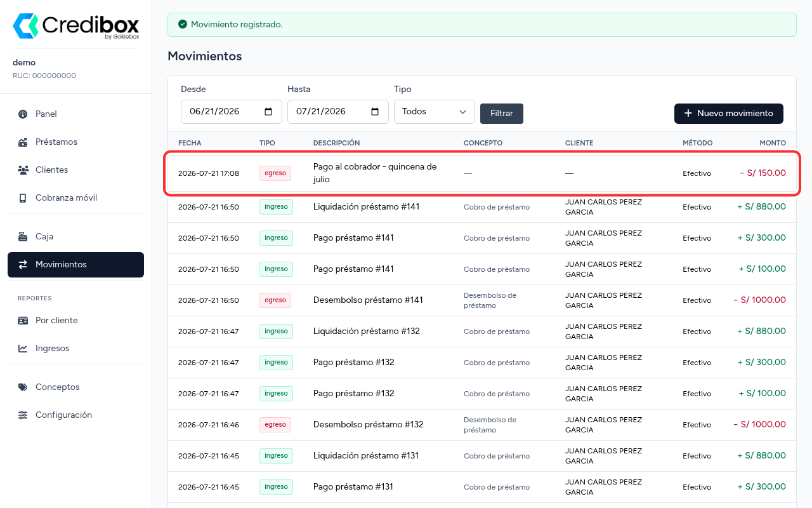The image size is (812, 508).
Task: Click 'Pago al cobrador - quincena de julio' description
Action: (x=375, y=173)
